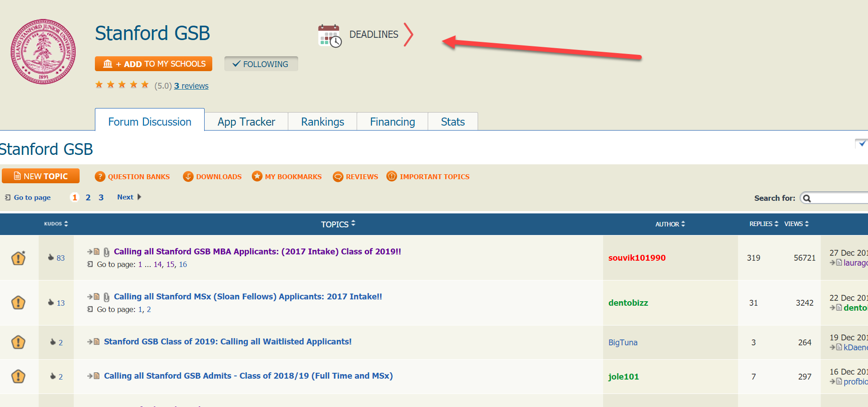Click the last-post icon beside 27 Dec
This screenshot has height=407, width=868.
(x=836, y=262)
